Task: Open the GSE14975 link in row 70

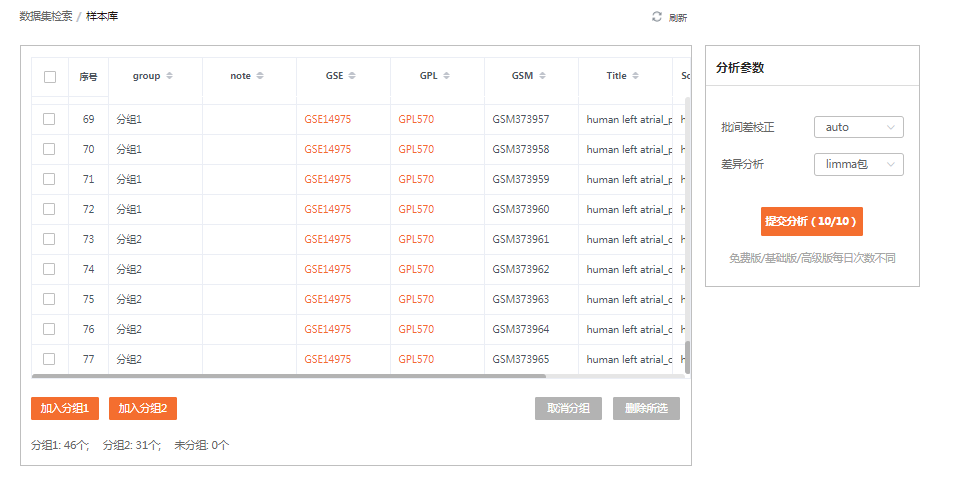Action: [x=328, y=149]
